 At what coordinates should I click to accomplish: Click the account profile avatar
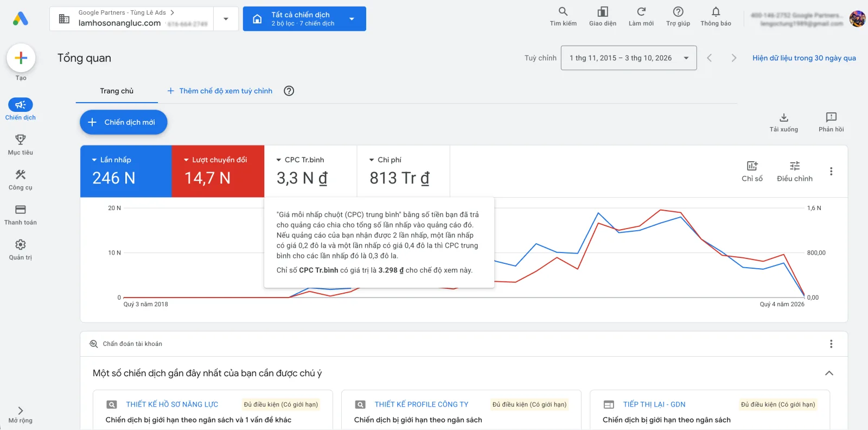point(857,19)
